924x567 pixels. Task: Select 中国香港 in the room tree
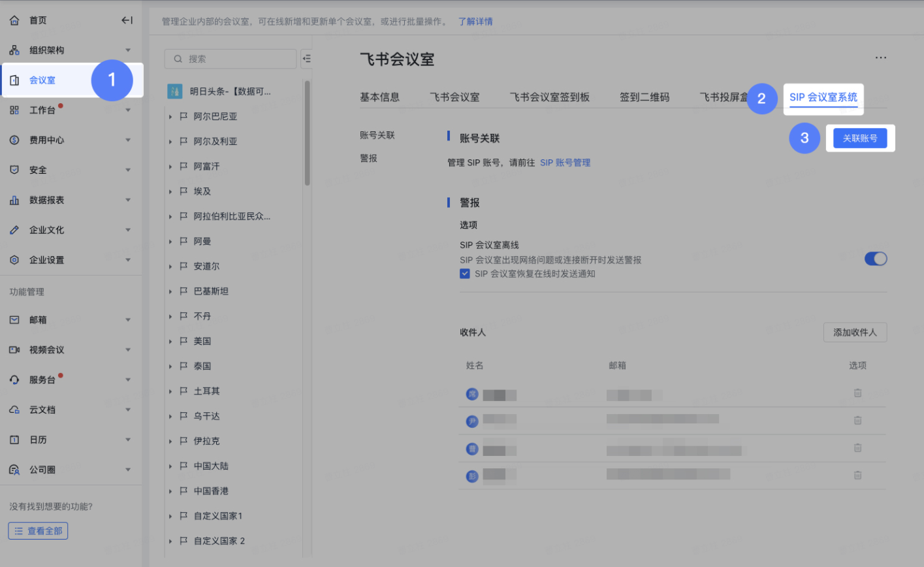tap(211, 491)
